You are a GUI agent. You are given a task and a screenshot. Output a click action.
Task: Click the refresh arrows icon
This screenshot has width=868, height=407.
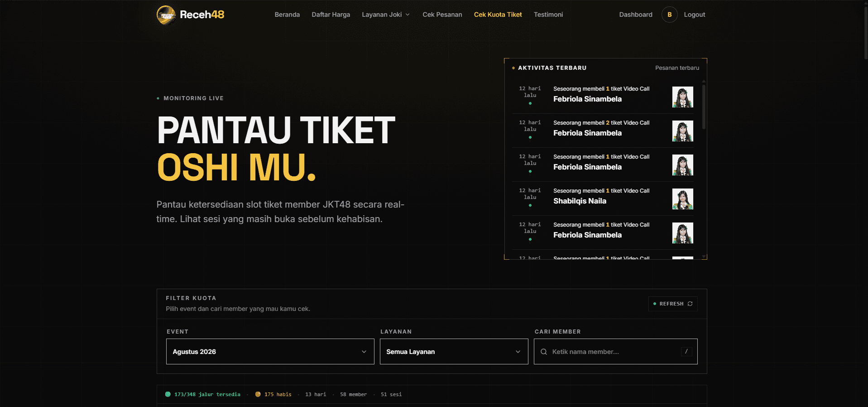click(x=690, y=304)
